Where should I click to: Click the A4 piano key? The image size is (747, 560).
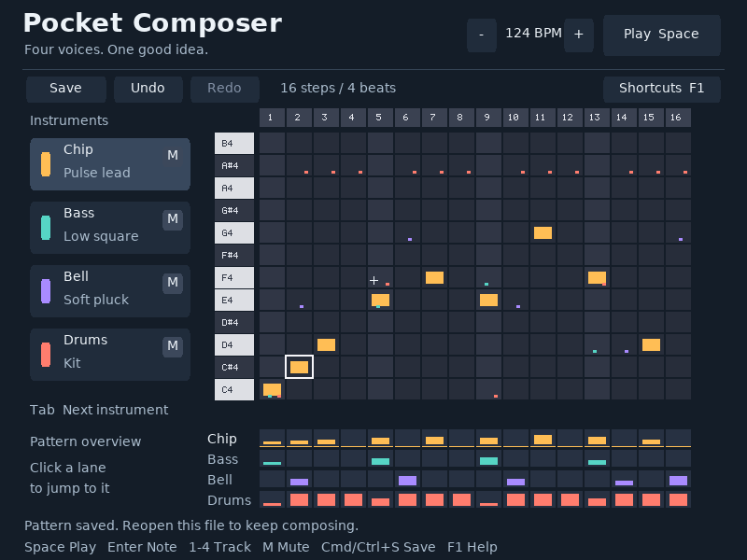point(234,189)
